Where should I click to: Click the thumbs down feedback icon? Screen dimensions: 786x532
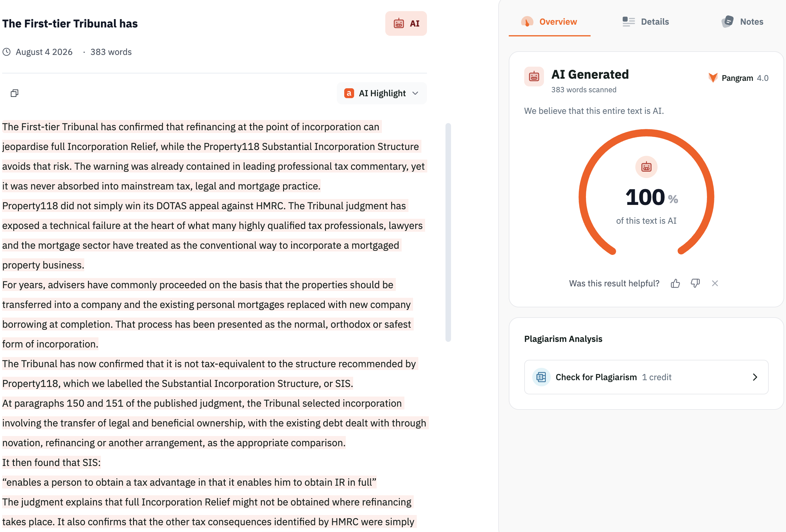coord(695,283)
